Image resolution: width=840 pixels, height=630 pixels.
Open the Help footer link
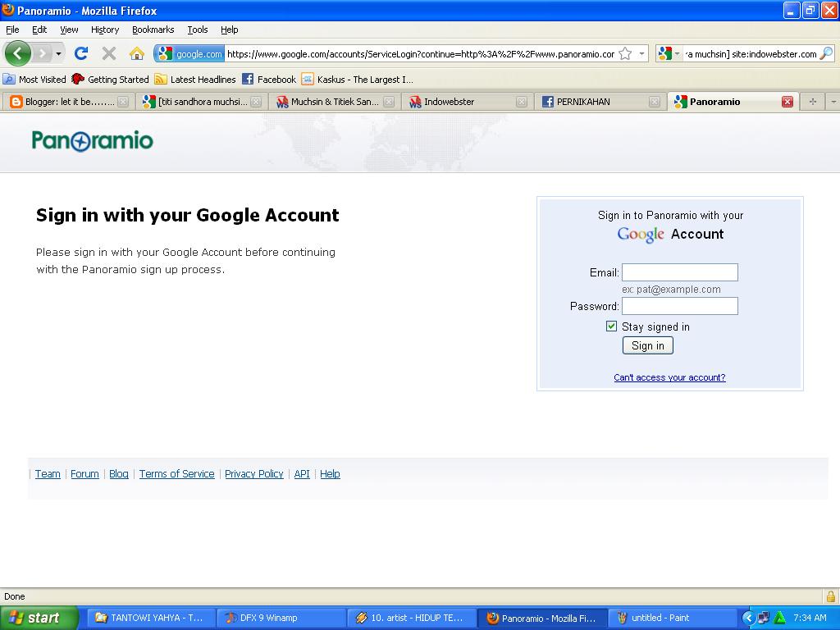330,473
